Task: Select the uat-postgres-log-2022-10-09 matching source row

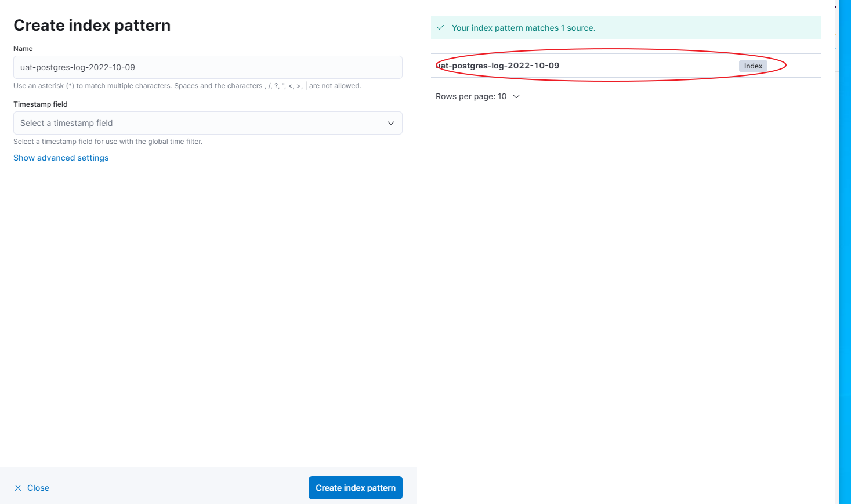Action: [x=625, y=66]
